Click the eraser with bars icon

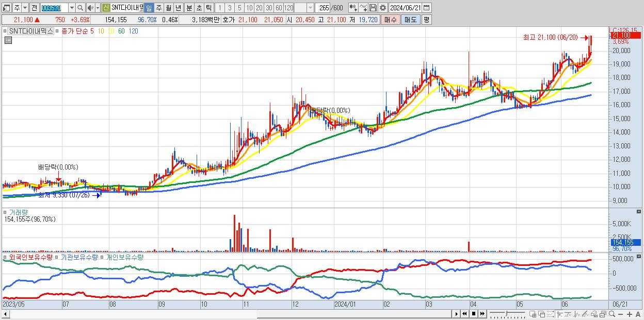click(x=594, y=314)
